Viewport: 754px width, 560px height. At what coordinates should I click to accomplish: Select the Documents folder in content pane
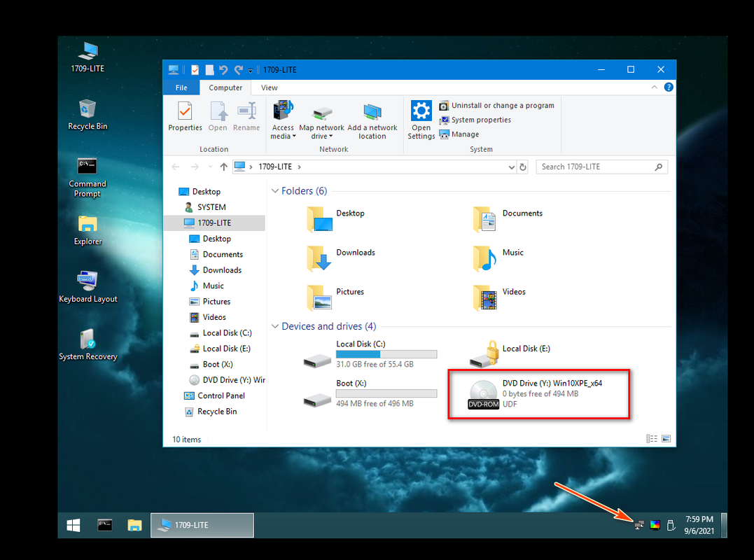pos(508,218)
